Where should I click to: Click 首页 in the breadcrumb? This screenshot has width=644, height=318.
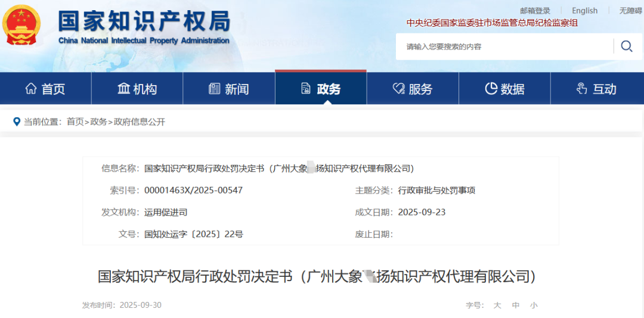point(75,121)
